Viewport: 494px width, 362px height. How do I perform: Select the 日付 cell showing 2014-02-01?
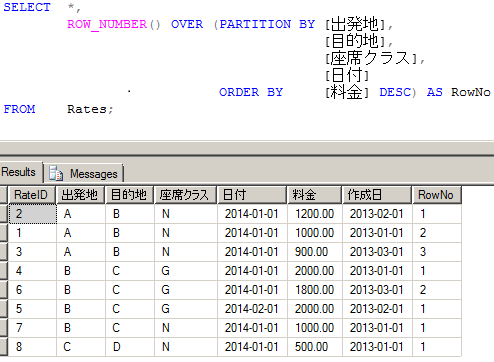tap(252, 309)
